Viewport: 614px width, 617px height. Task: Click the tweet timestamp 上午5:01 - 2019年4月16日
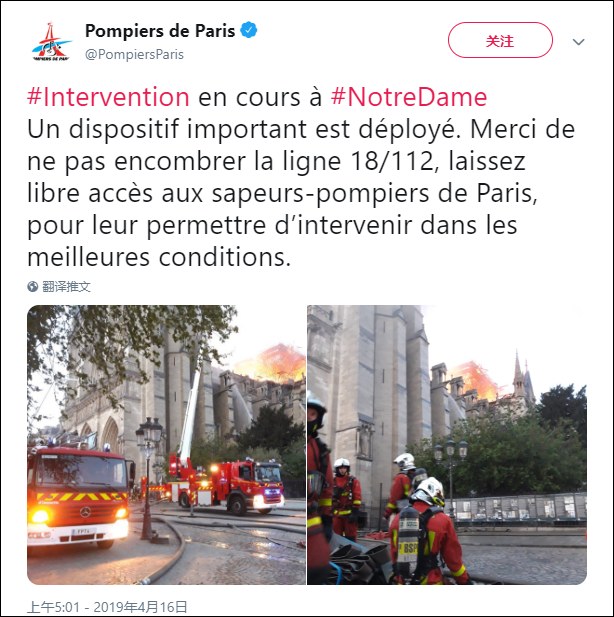coord(107,607)
